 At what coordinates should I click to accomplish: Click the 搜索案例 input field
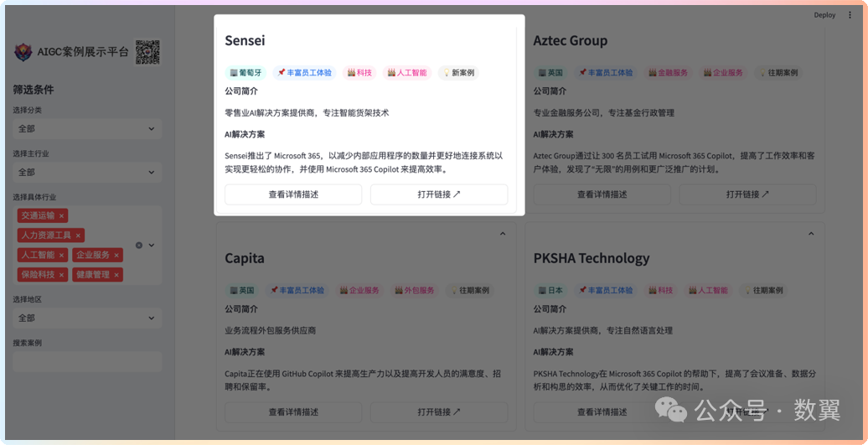(x=87, y=361)
